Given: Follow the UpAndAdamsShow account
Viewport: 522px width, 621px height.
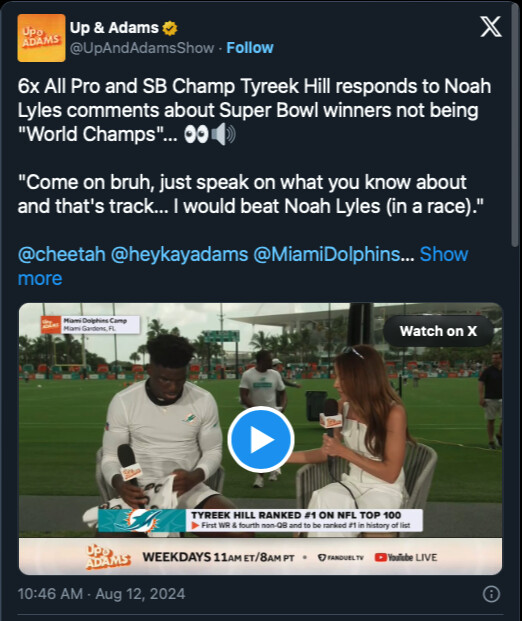Looking at the screenshot, I should [250, 48].
